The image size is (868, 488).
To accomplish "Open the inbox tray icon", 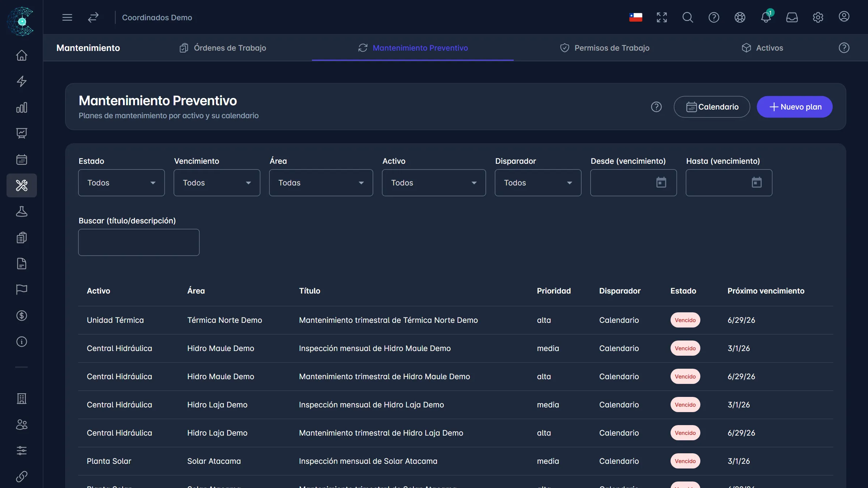I will click(x=792, y=17).
